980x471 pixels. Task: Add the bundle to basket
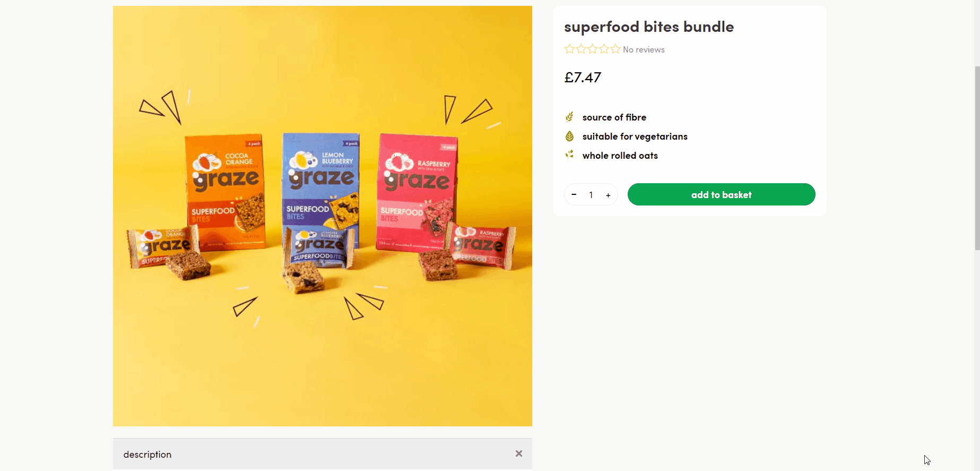point(721,194)
